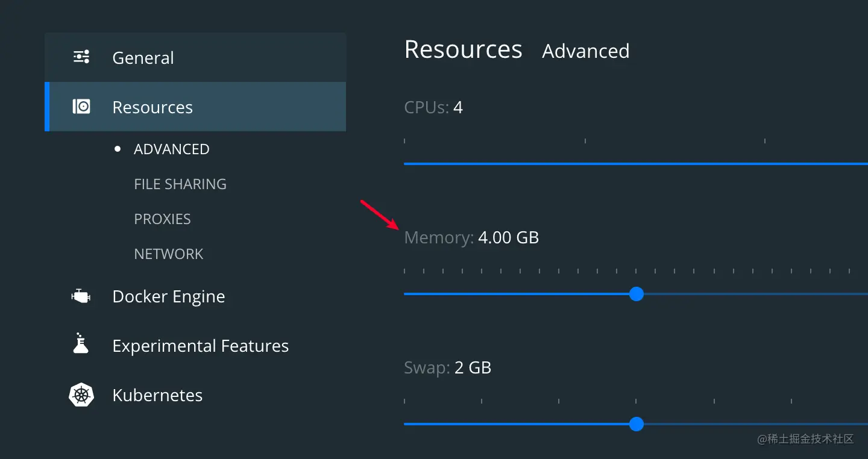This screenshot has height=459, width=868.
Task: Open Kubernetes settings page
Action: (x=157, y=395)
